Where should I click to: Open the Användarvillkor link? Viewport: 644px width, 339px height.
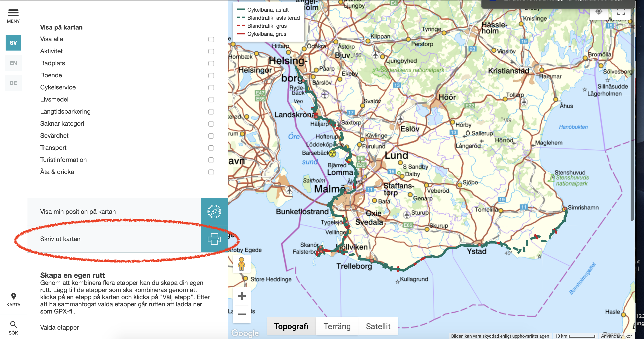pos(616,336)
